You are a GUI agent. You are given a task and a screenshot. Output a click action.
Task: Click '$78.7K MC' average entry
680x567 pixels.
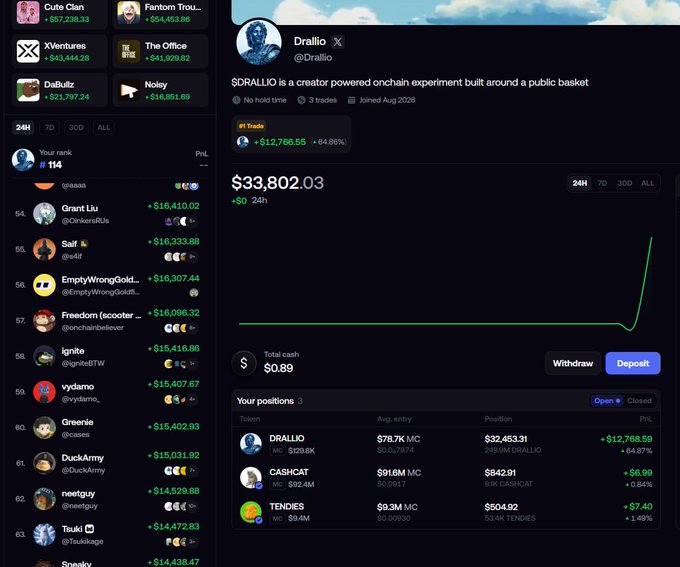point(398,439)
